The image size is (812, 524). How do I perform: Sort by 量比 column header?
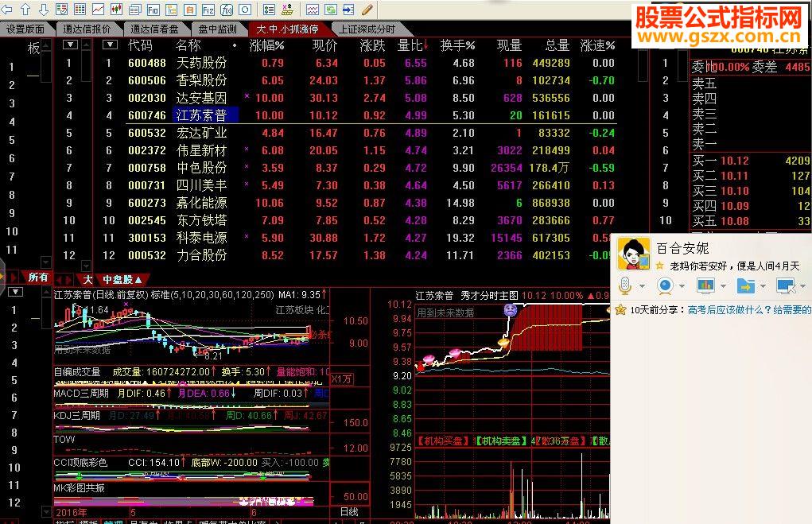(x=413, y=45)
